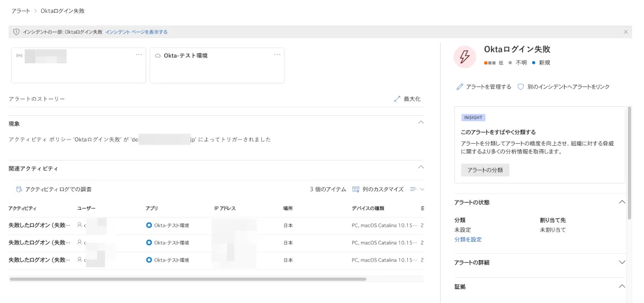This screenshot has width=644, height=303.
Task: Collapse the 証拠 section
Action: click(622, 286)
